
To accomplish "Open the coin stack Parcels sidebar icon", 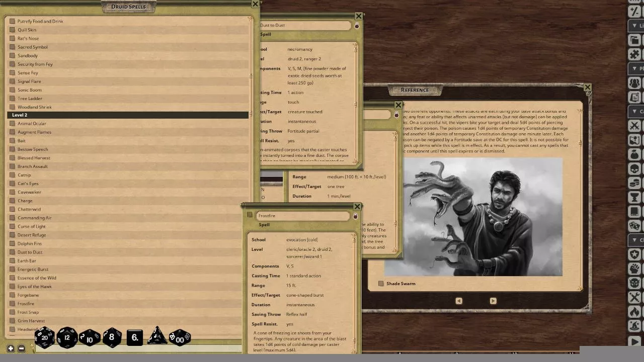I will (635, 183).
